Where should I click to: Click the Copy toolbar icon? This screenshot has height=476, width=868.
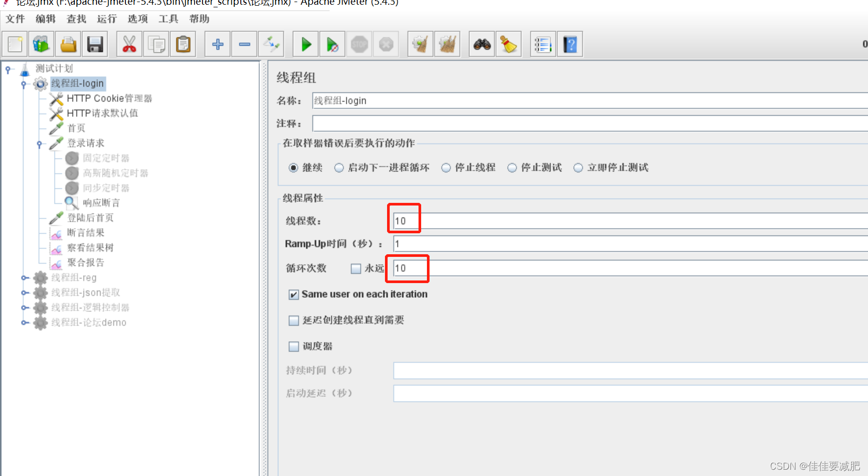pyautogui.click(x=156, y=45)
